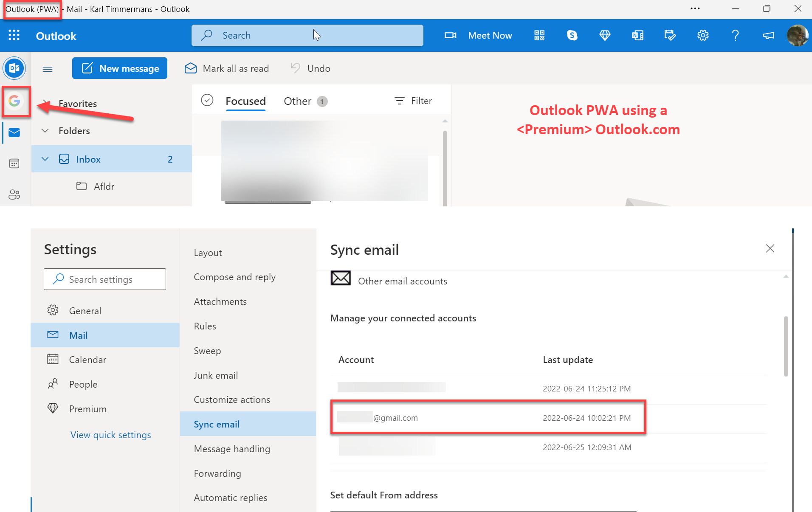Click the Meet Now label
Image resolution: width=812 pixels, height=512 pixels.
[490, 35]
